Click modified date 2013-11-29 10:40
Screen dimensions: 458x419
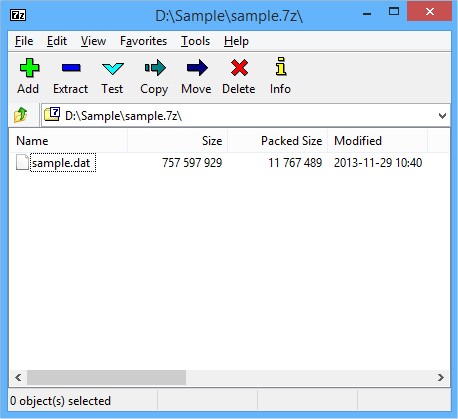378,163
